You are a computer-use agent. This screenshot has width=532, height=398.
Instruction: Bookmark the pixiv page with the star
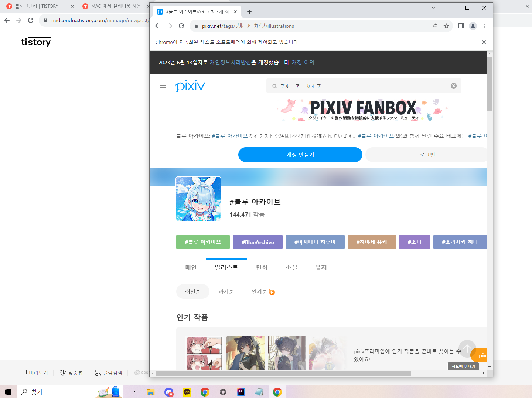pos(446,26)
